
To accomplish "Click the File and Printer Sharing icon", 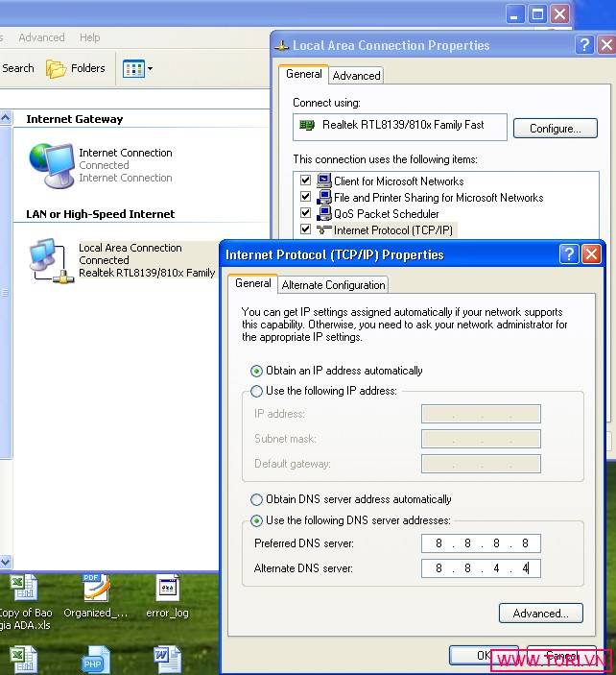I will 324,197.
